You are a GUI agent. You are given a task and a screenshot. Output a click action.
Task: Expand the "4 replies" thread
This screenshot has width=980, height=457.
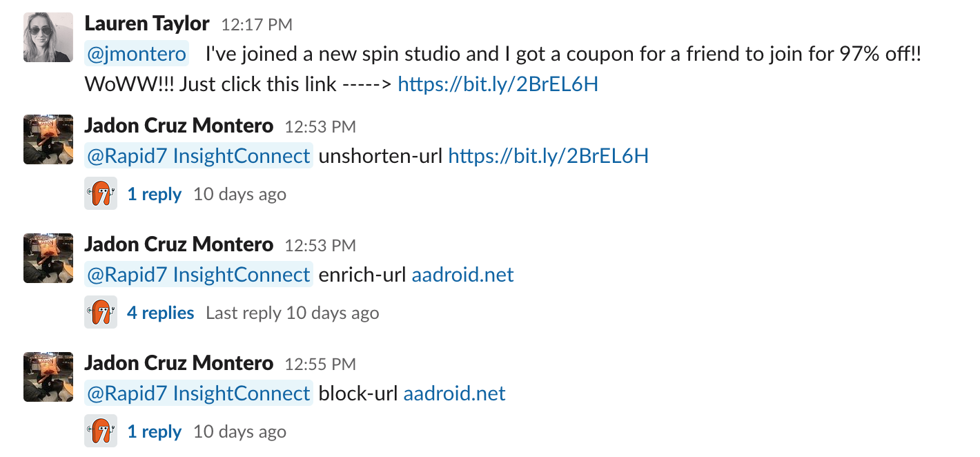tap(160, 313)
